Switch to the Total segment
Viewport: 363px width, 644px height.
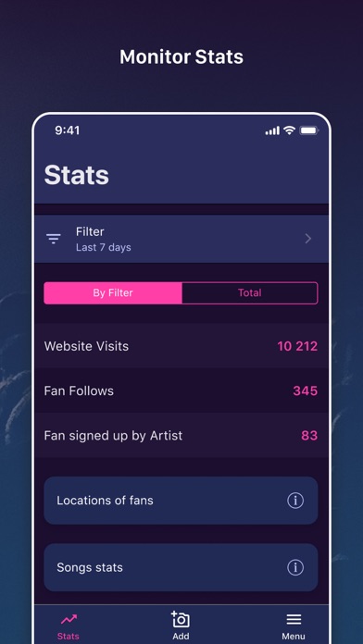coord(249,292)
